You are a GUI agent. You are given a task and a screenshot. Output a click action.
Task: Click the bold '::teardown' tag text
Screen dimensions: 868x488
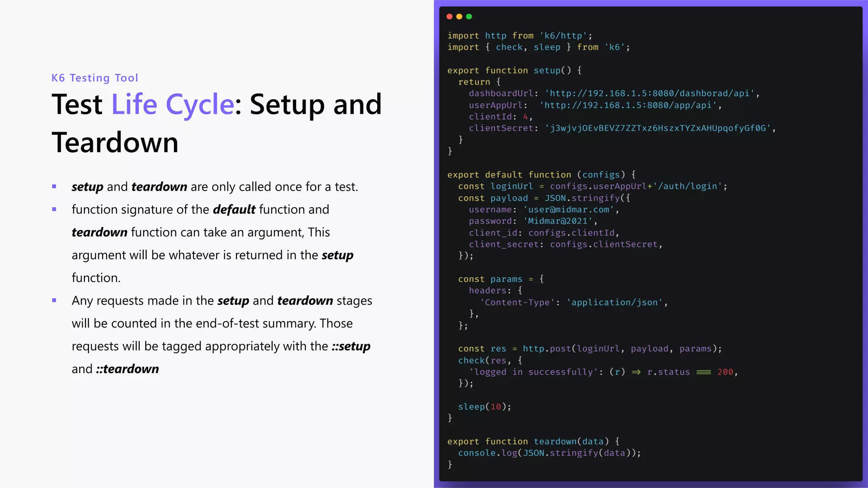coord(127,369)
